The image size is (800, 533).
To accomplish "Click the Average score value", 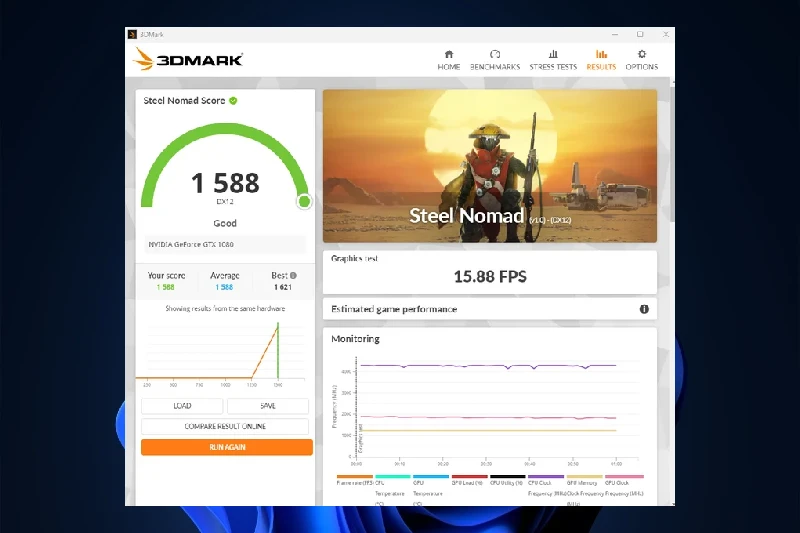I will [x=224, y=287].
